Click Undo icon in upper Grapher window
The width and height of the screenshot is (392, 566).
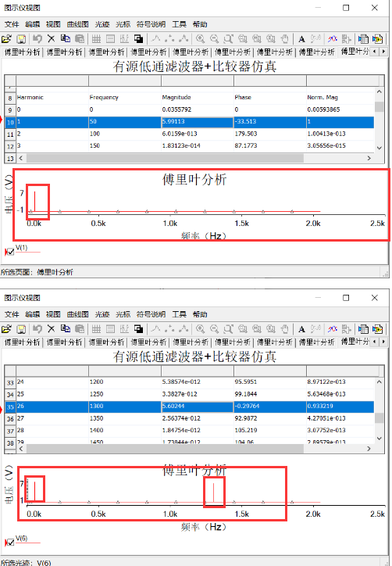point(37,38)
